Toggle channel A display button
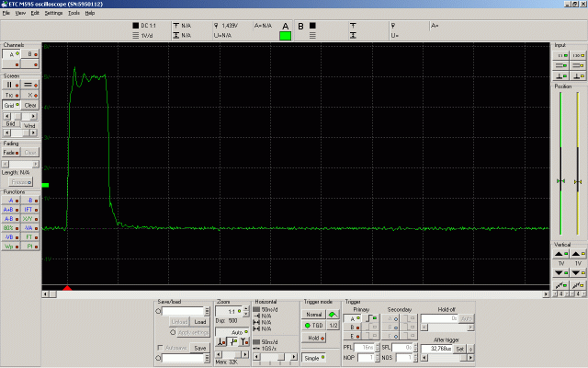The width and height of the screenshot is (588, 368). tap(11, 54)
